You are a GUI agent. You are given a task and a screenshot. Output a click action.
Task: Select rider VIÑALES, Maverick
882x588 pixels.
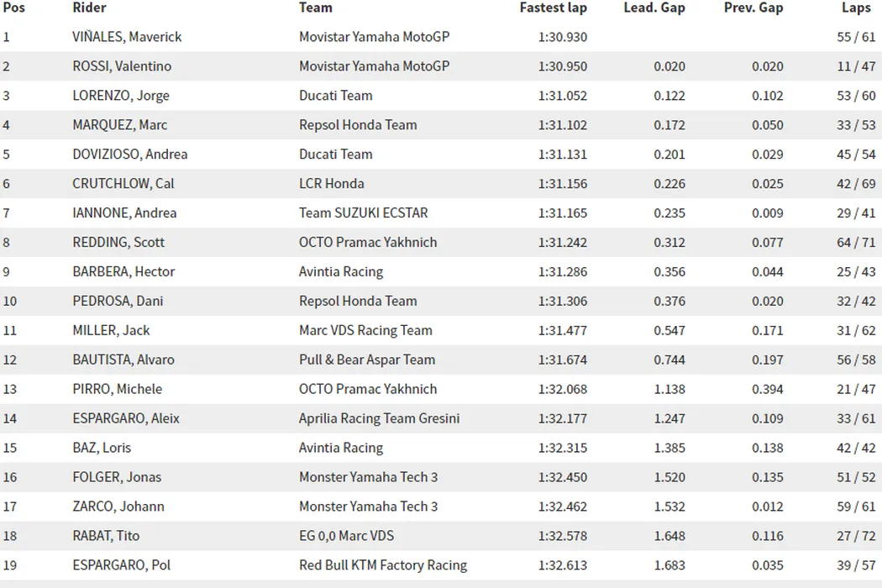(x=127, y=37)
